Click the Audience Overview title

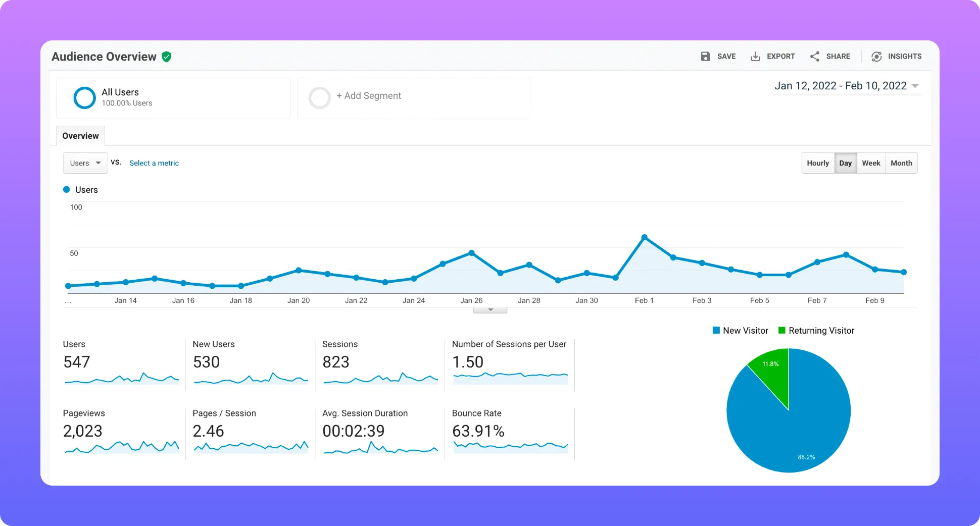104,57
